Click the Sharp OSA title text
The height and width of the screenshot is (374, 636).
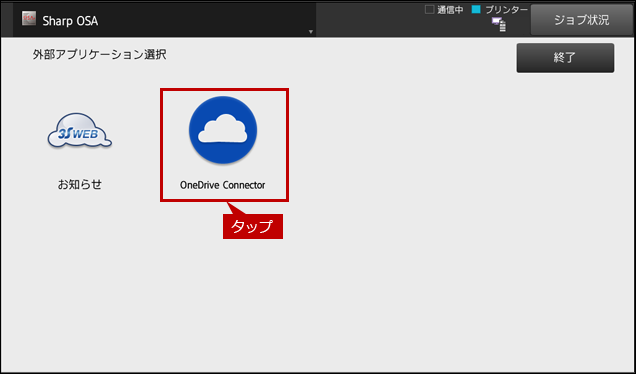coord(70,21)
